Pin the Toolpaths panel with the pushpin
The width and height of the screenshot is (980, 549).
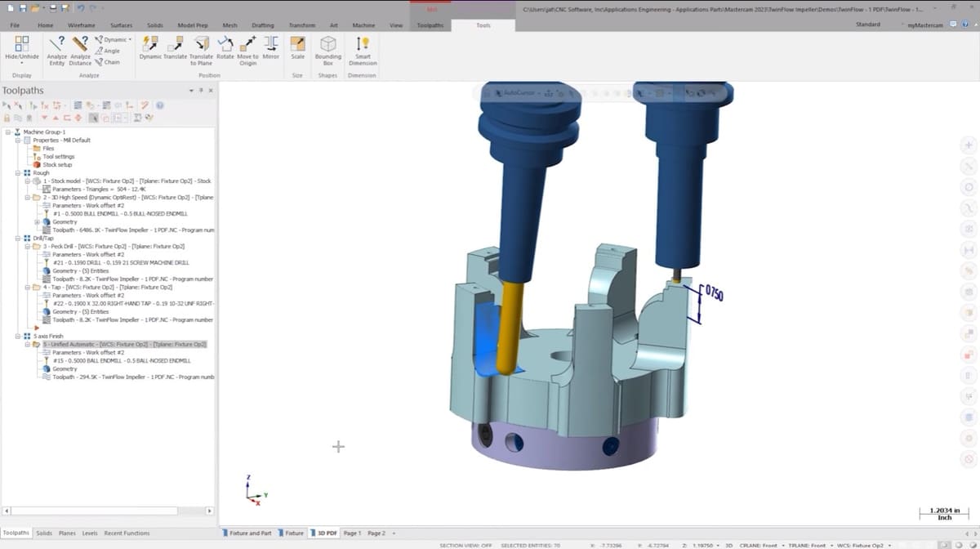tap(201, 91)
